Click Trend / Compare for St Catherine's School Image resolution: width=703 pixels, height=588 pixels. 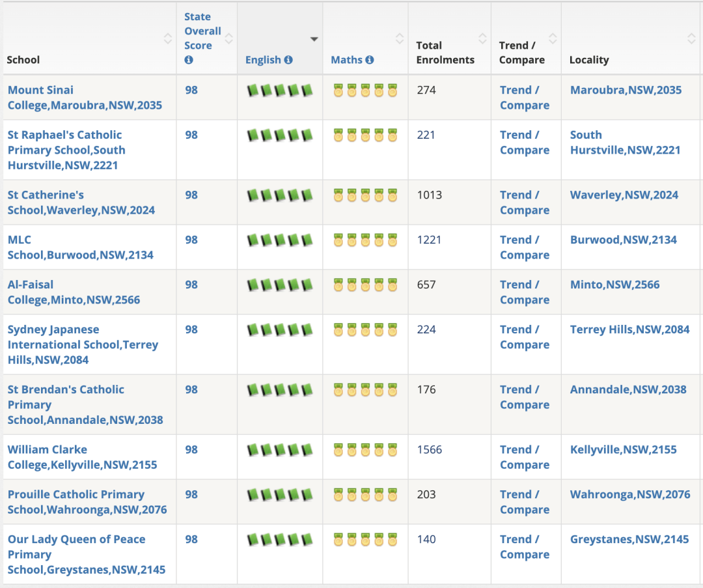(x=525, y=203)
